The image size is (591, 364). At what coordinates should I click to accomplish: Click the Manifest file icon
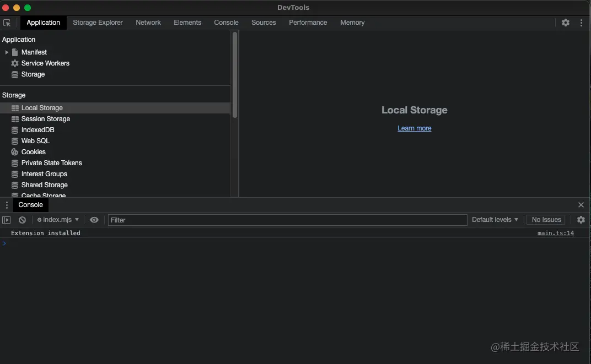(x=15, y=52)
